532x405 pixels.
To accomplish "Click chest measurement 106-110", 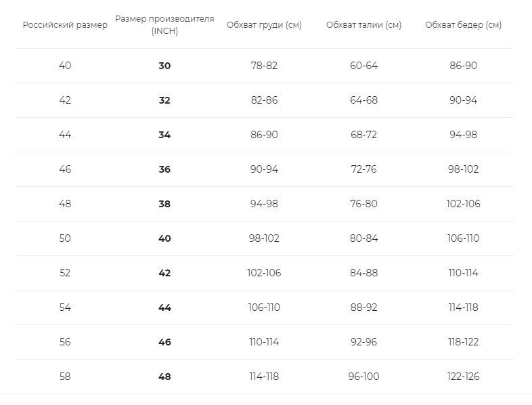I will click(264, 307).
